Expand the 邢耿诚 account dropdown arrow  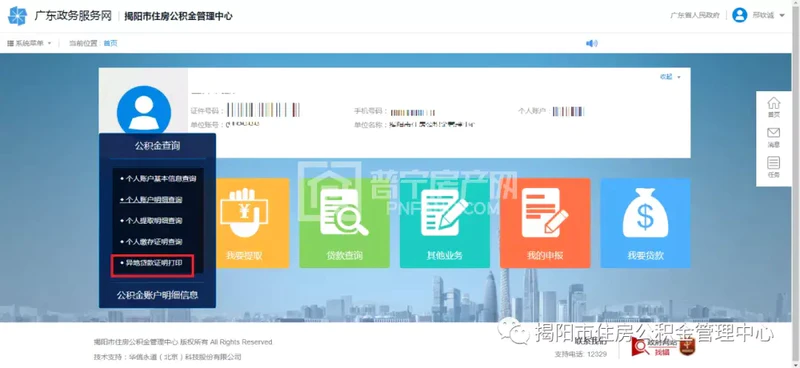point(782,15)
